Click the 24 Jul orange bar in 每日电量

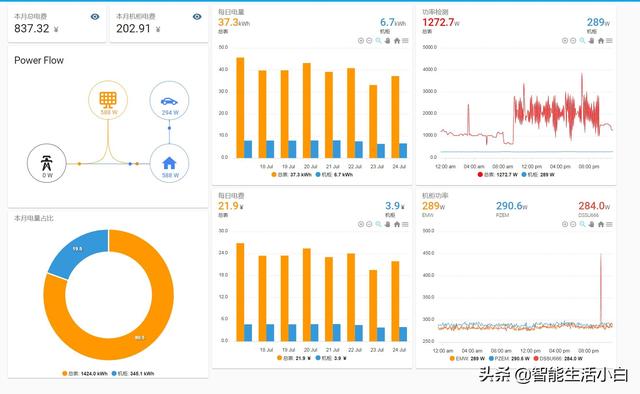395,117
